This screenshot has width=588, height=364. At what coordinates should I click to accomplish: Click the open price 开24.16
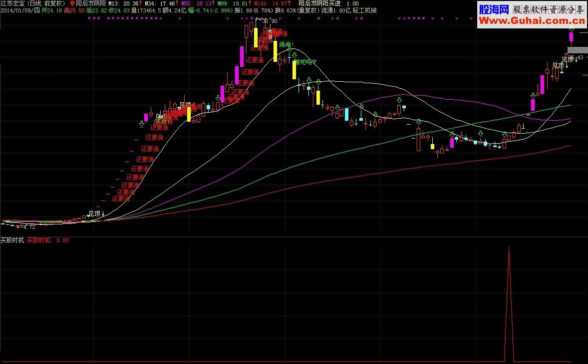tap(52, 10)
